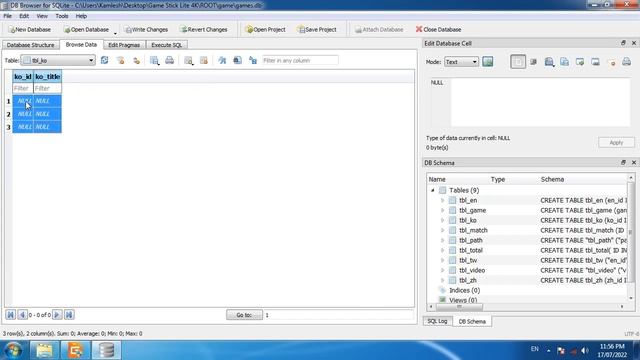Click Revert Changes toolbar button

(x=204, y=29)
